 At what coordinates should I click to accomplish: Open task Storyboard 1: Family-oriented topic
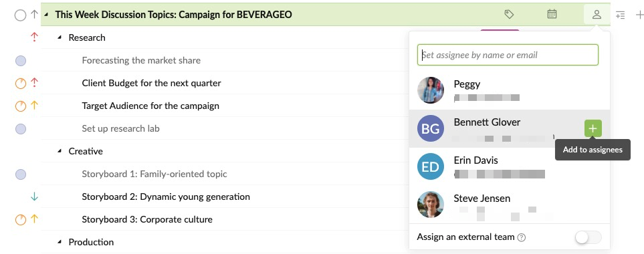pyautogui.click(x=154, y=174)
